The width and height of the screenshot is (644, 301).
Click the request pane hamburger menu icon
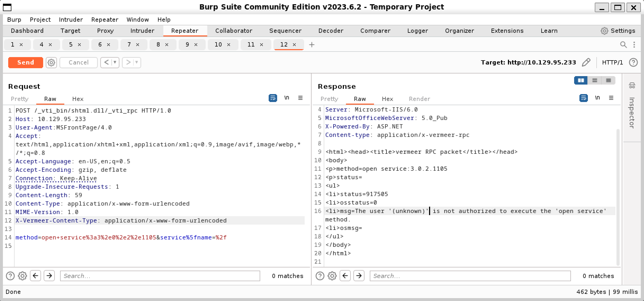coord(300,98)
